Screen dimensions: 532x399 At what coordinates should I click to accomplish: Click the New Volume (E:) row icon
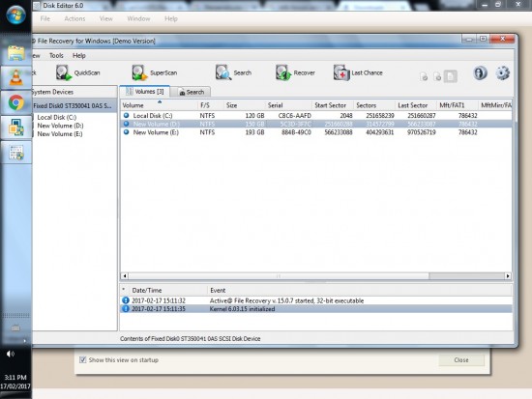click(126, 132)
